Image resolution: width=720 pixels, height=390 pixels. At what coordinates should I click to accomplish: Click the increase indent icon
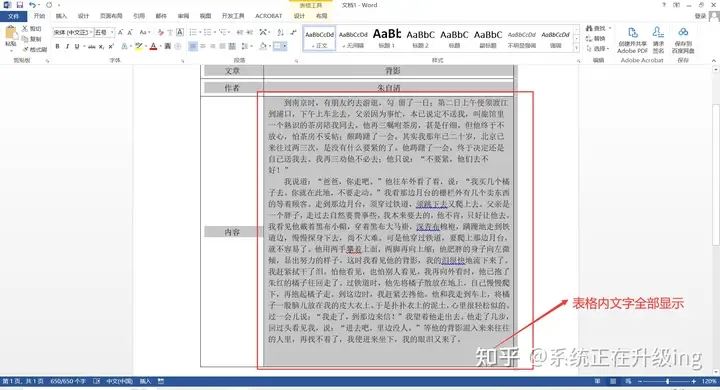pos(249,32)
